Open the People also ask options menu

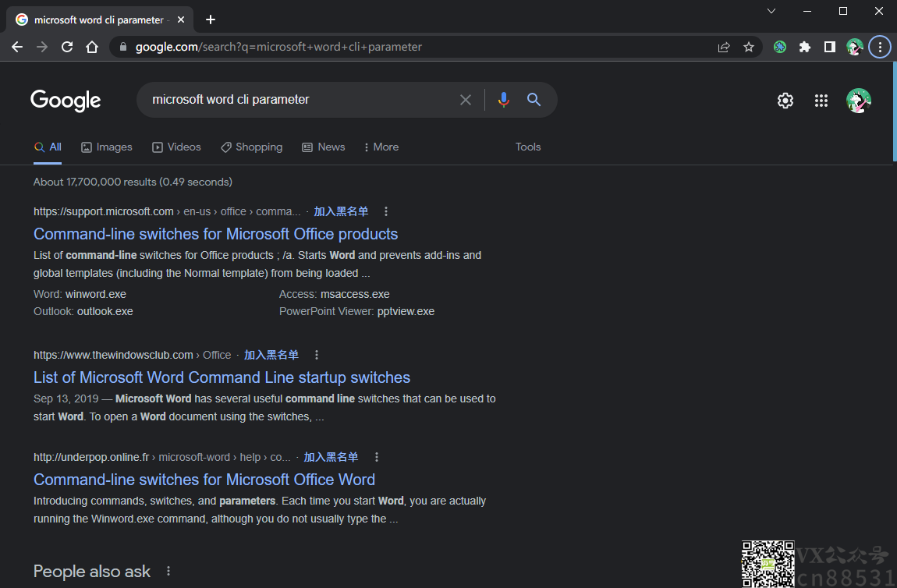click(x=168, y=571)
